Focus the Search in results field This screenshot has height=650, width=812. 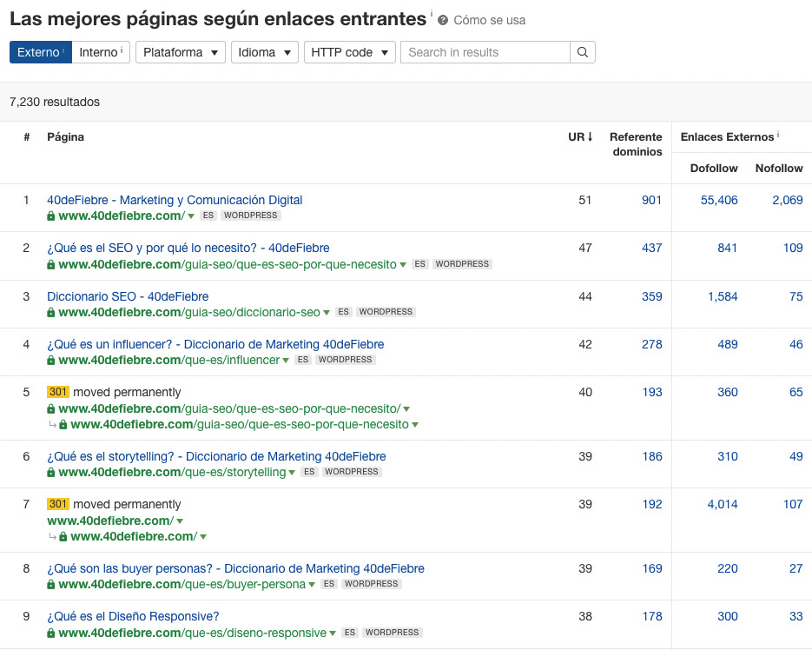[x=485, y=52]
